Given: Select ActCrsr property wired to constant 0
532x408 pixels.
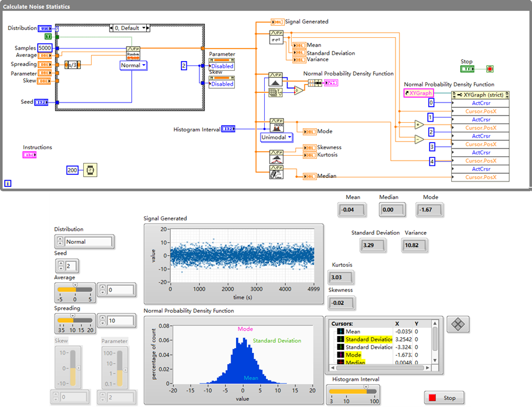Looking at the screenshot, I should pos(480,103).
